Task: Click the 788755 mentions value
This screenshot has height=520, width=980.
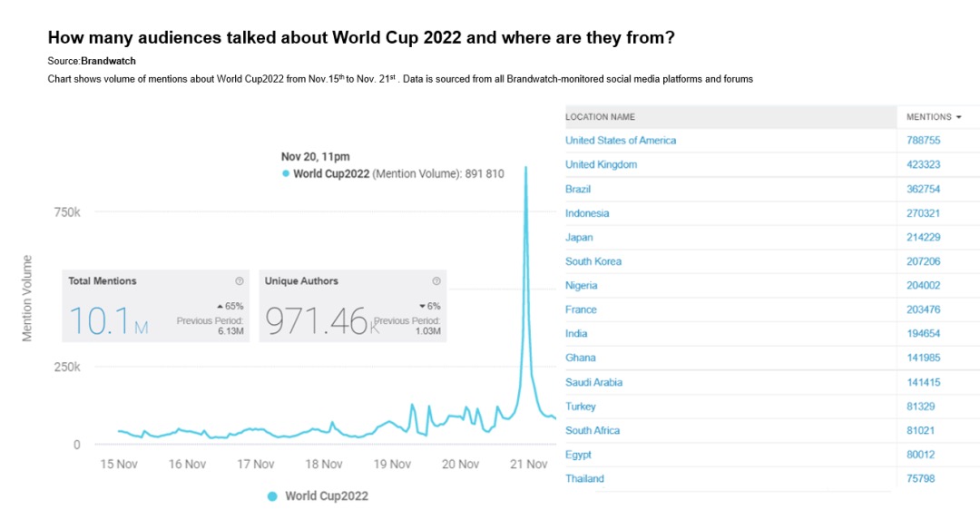Action: click(x=923, y=141)
